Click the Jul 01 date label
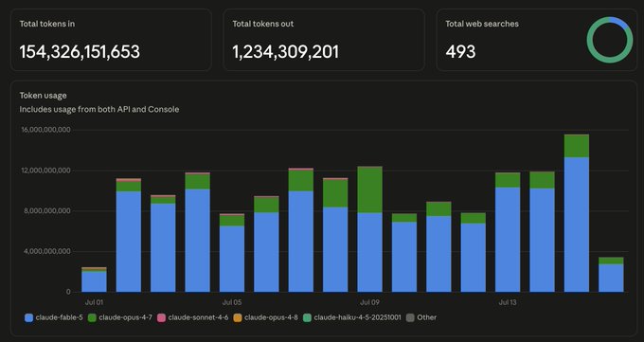 tap(94, 302)
